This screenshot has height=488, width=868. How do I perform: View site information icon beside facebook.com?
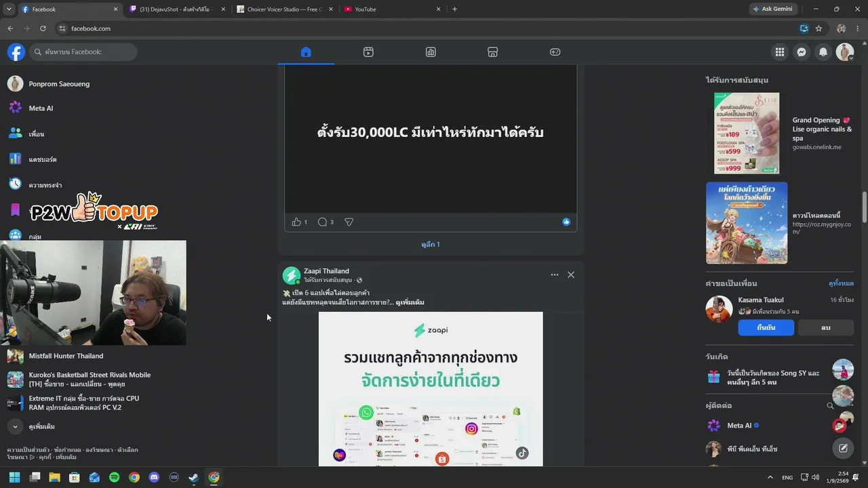pyautogui.click(x=62, y=28)
